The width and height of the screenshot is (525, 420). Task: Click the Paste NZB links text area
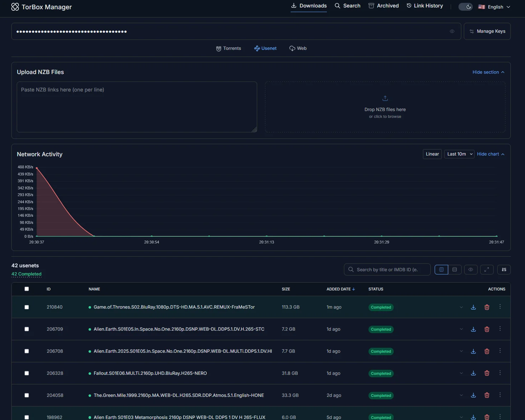pos(137,107)
